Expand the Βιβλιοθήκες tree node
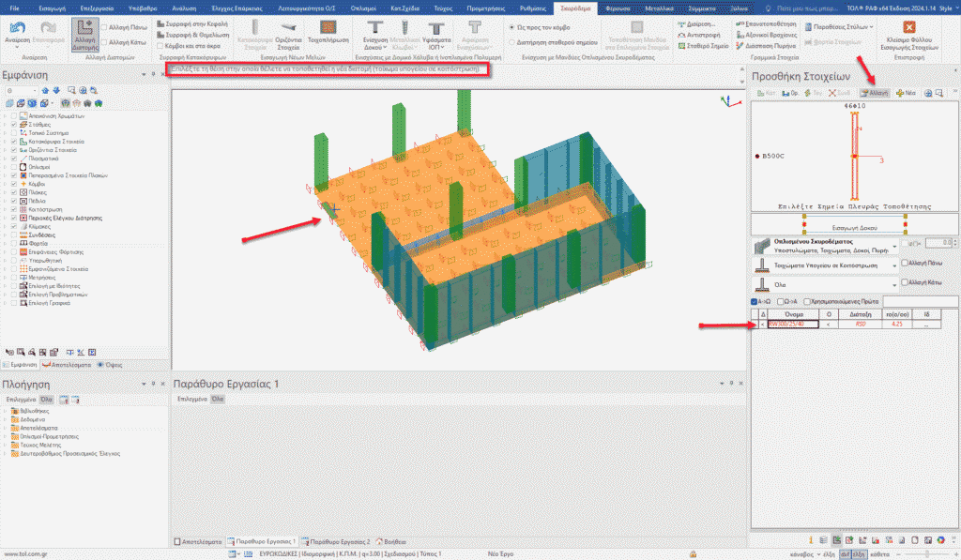 [6, 411]
